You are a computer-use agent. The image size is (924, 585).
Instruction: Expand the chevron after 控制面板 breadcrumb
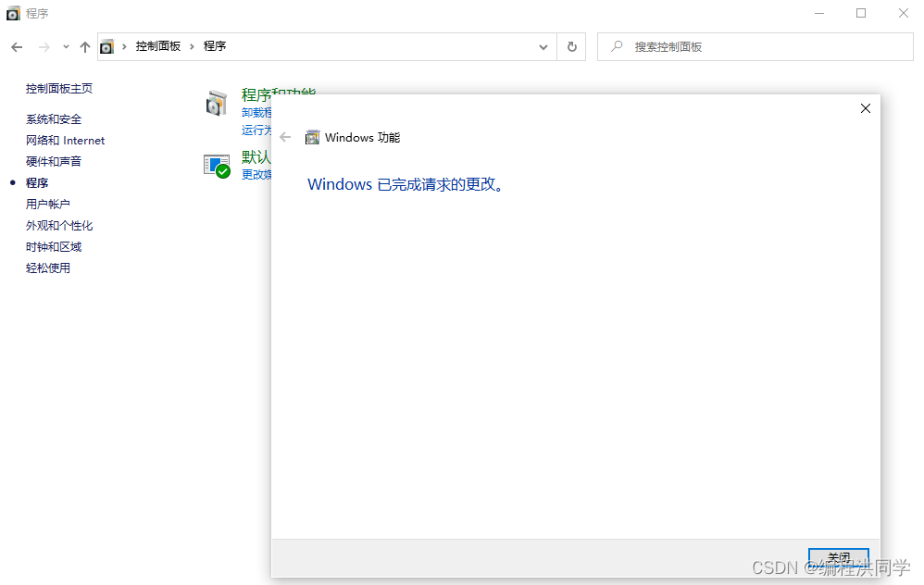pyautogui.click(x=193, y=46)
